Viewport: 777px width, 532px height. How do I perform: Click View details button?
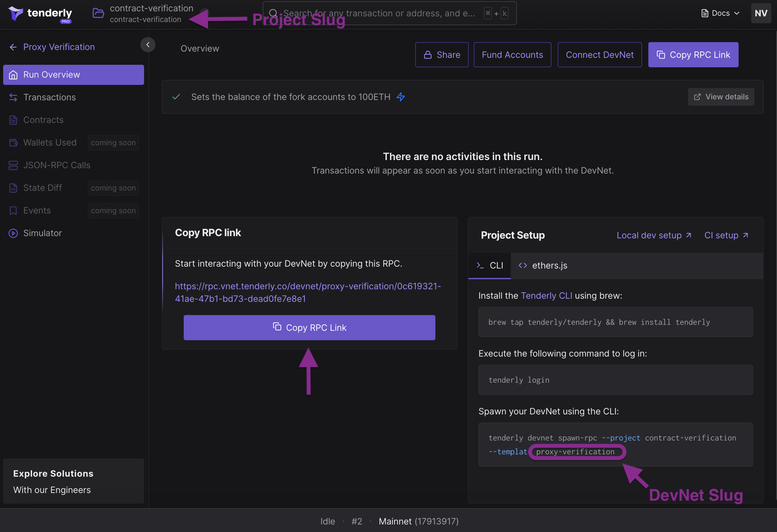click(x=721, y=97)
